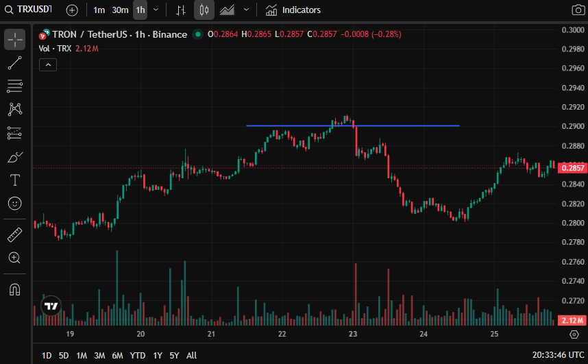Activate the zoom in tool
The image size is (588, 364).
(14, 258)
